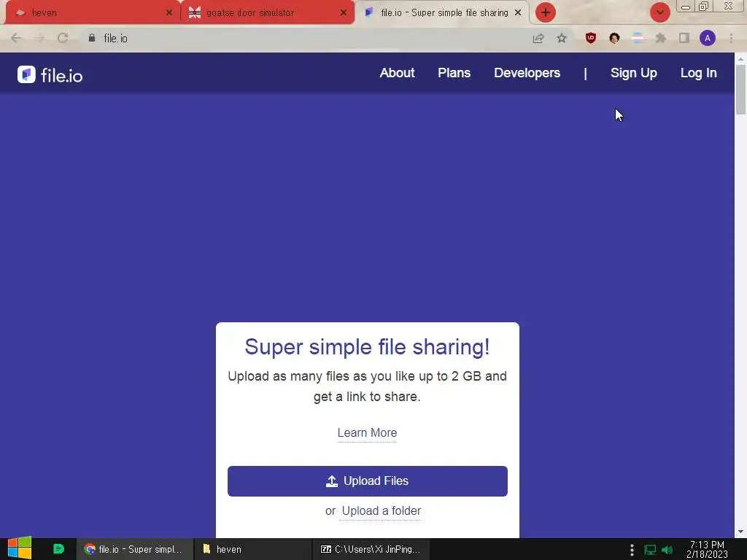The width and height of the screenshot is (747, 560).
Task: Click the volume speaker tray icon
Action: (x=667, y=550)
